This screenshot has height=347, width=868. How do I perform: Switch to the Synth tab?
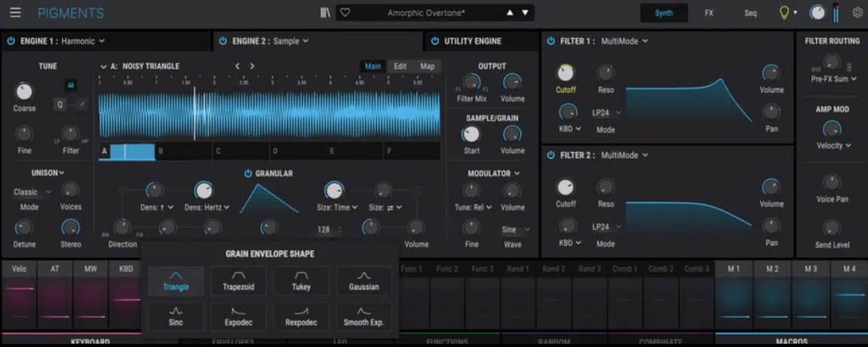point(663,13)
